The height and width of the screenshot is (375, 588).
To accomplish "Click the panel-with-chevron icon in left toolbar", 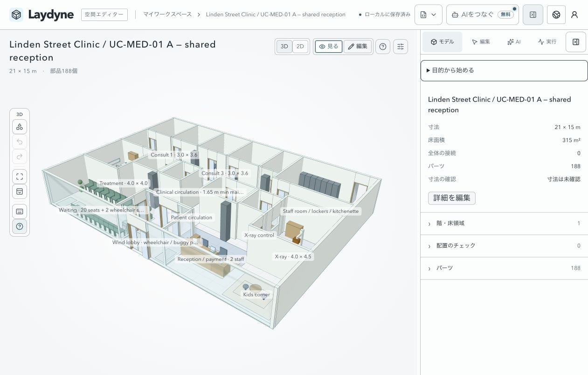I will (20, 191).
